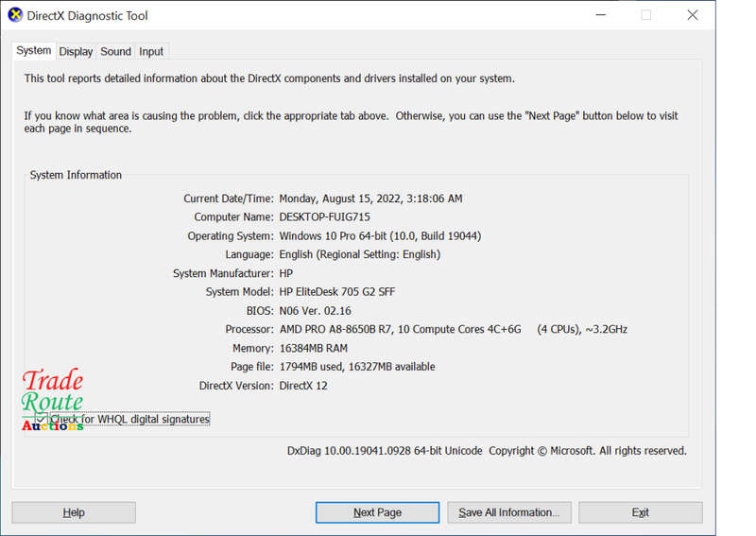
Task: Click BIOS value N06 Ver. 02.16
Action: click(316, 311)
